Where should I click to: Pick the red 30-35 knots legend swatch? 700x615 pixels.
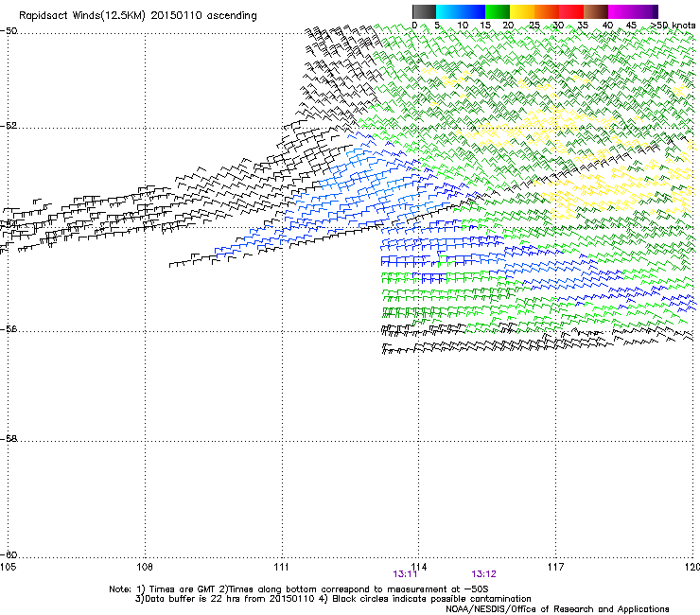point(571,11)
